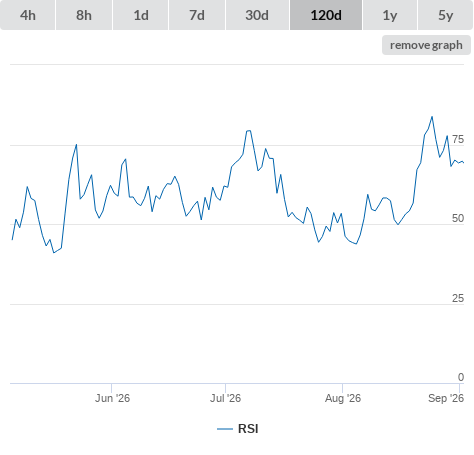Click the Aug '26 axis label
Image resolution: width=474 pixels, height=455 pixels.
click(343, 398)
